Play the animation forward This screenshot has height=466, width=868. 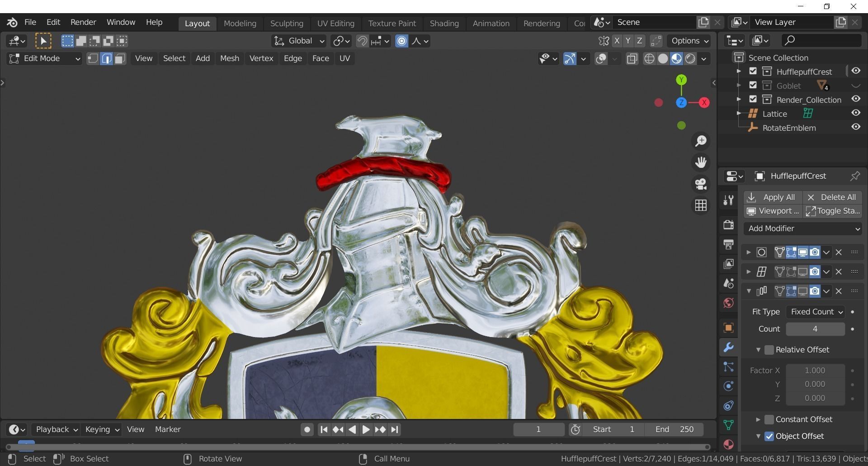[x=366, y=429]
